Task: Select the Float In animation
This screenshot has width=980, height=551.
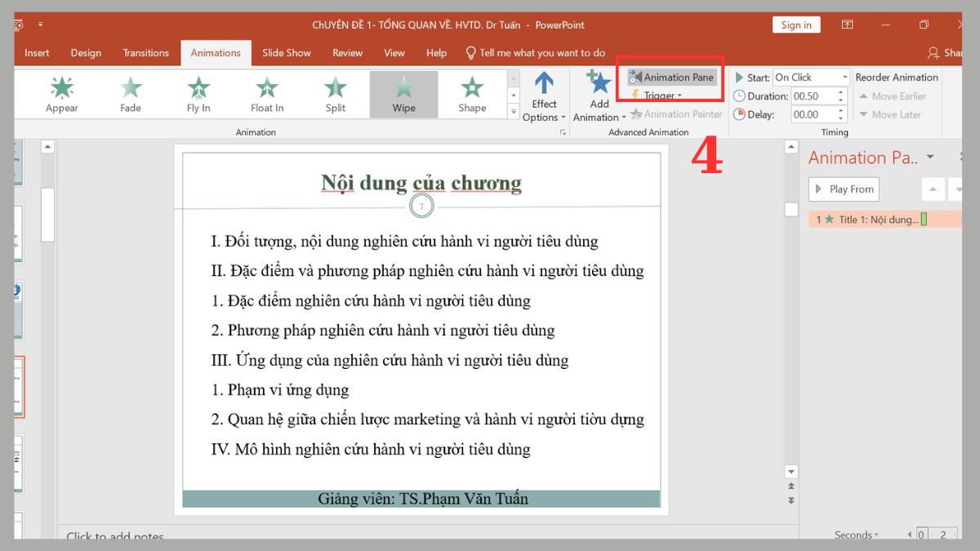Action: [x=266, y=91]
